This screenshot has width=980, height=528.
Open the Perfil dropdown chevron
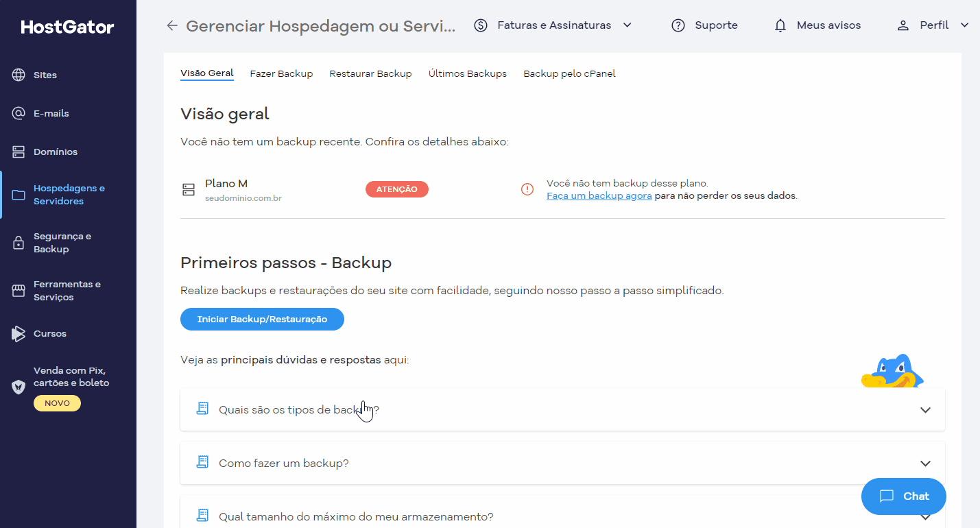click(x=965, y=25)
